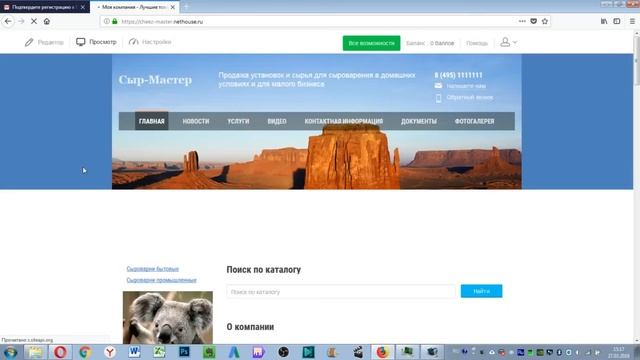The image size is (640, 360).
Task: Open the ФОТОГАЛЕРЕЯ menu item
Action: point(474,121)
